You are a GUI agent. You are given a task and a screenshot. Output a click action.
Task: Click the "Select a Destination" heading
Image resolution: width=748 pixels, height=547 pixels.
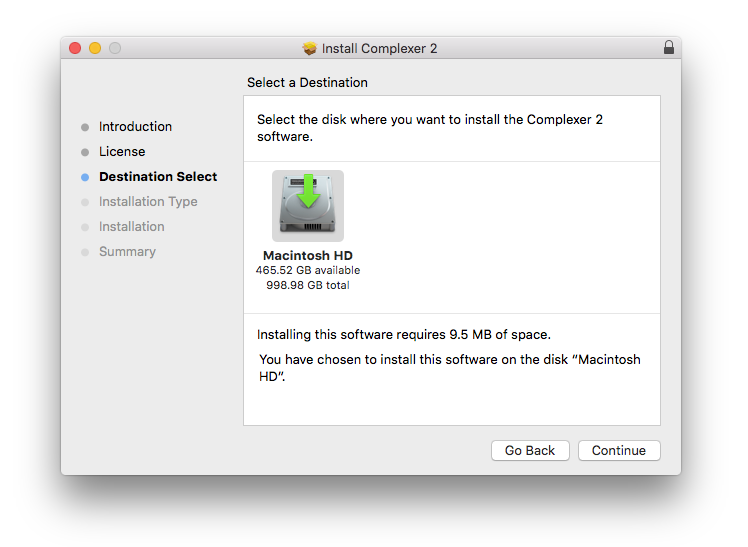pyautogui.click(x=308, y=82)
